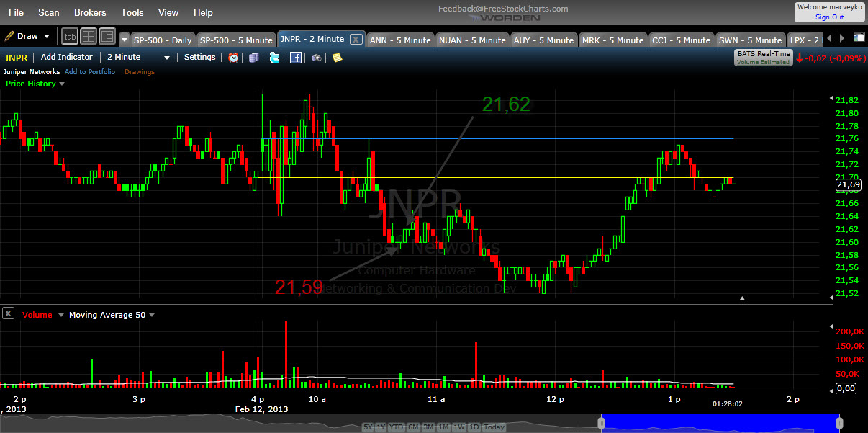Open the Brokers menu

point(90,12)
